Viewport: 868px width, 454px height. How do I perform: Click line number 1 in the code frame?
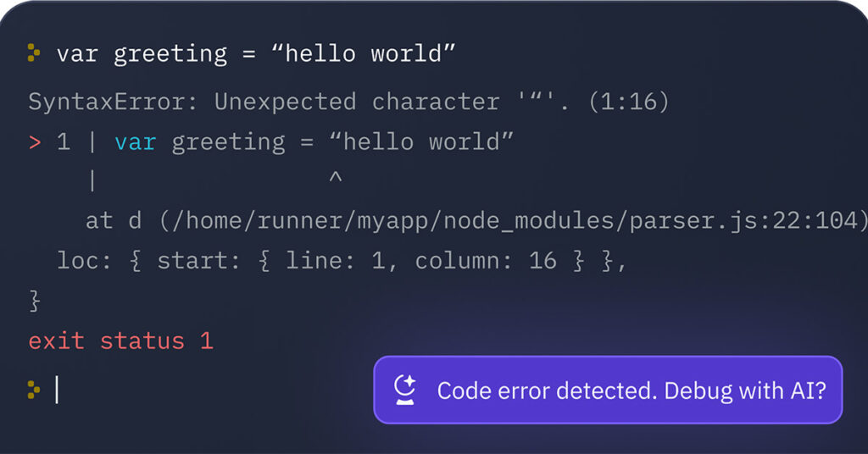[64, 141]
